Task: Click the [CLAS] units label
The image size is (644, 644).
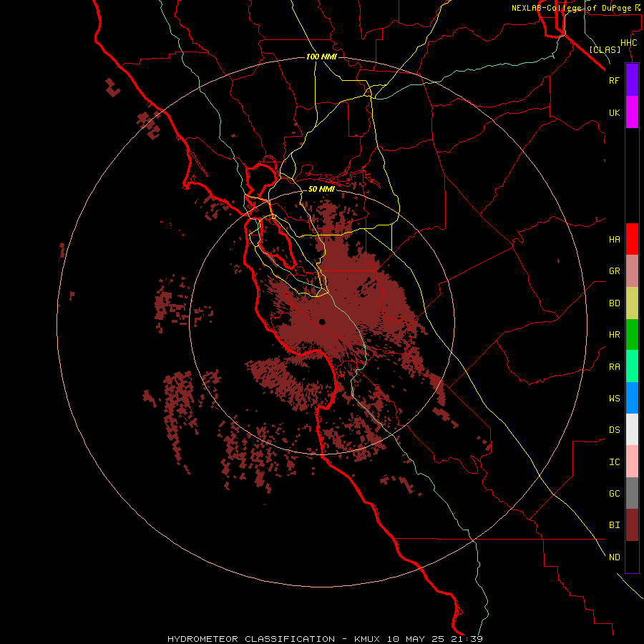Action: tap(605, 49)
